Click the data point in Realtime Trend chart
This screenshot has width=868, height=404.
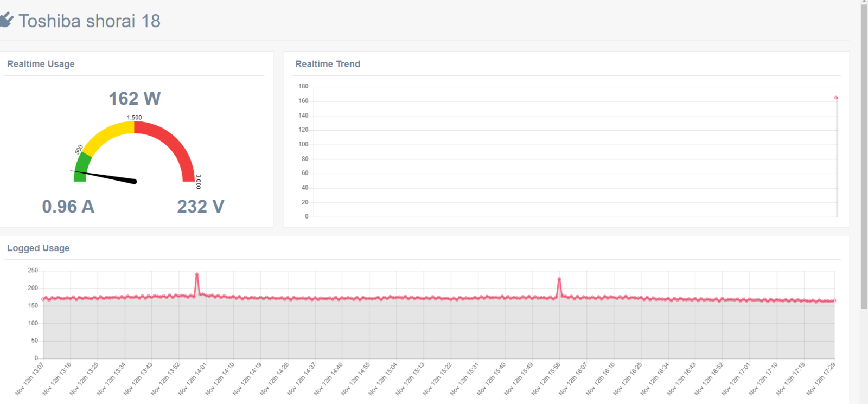coord(836,98)
